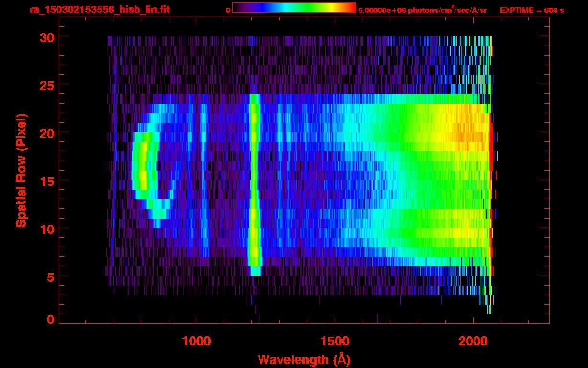Click the rainbow color scale bar
This screenshot has width=588, height=368.
[x=294, y=8]
